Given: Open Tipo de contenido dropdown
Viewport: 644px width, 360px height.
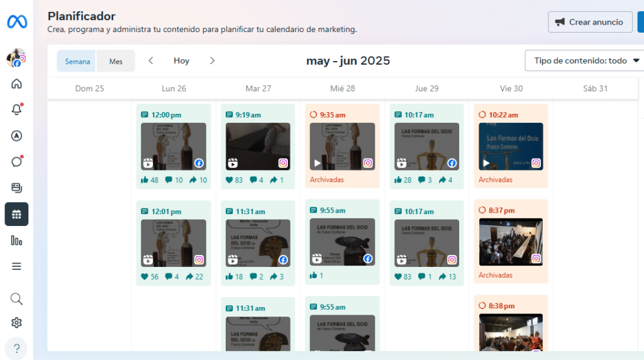Looking at the screenshot, I should pos(586,60).
